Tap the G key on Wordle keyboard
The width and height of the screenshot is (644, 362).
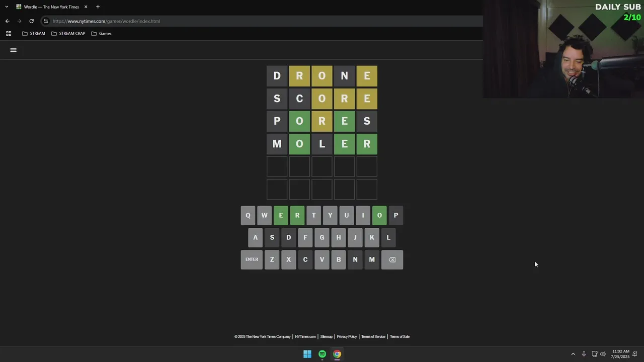[x=322, y=237]
